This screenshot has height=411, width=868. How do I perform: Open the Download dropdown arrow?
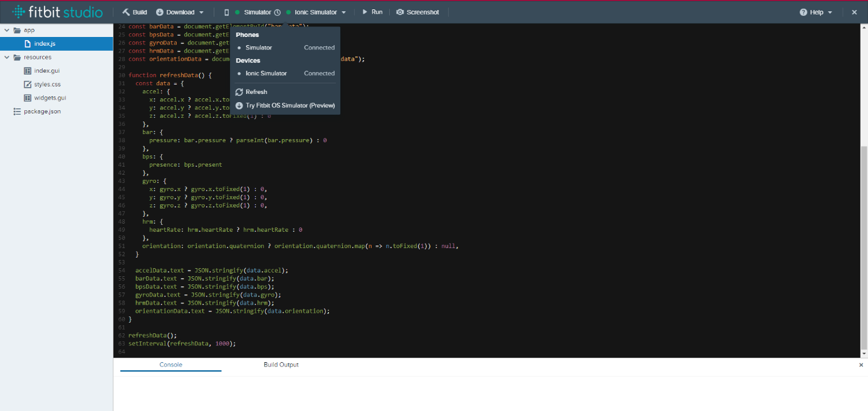[201, 13]
